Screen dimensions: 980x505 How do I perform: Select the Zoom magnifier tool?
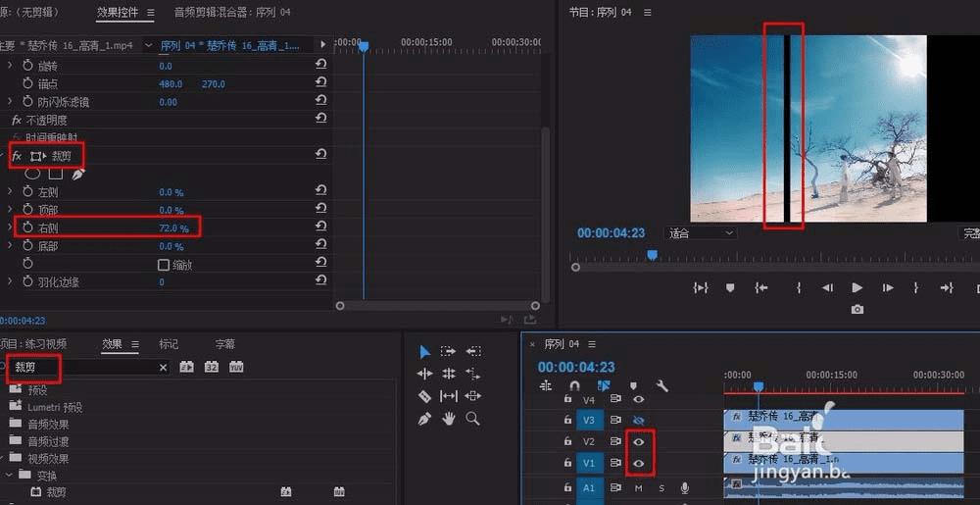473,419
